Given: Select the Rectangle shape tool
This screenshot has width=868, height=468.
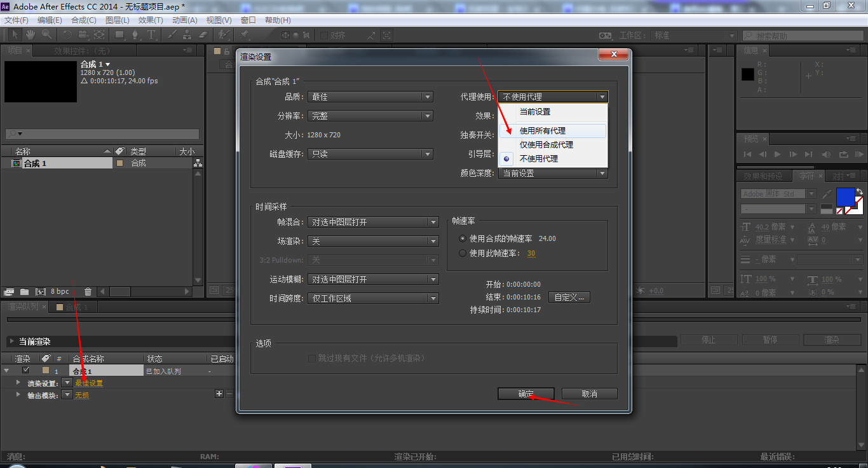Looking at the screenshot, I should click(119, 35).
